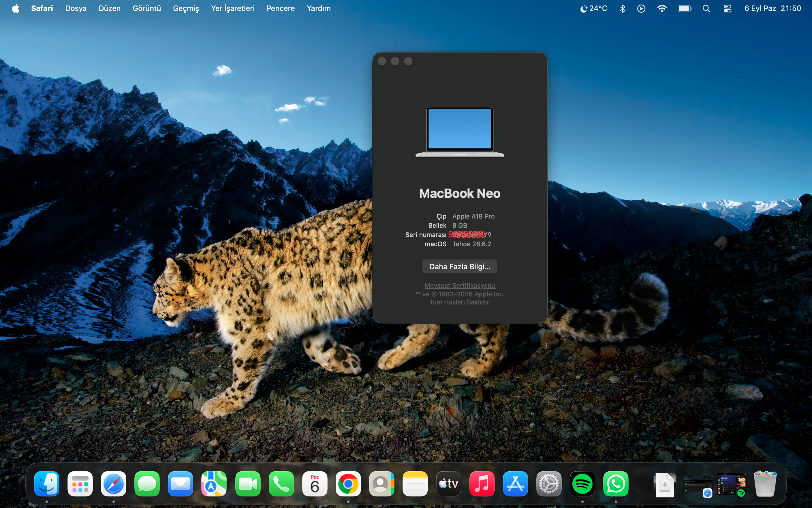Restore the minimized Safari window thumbnail

pos(698,486)
